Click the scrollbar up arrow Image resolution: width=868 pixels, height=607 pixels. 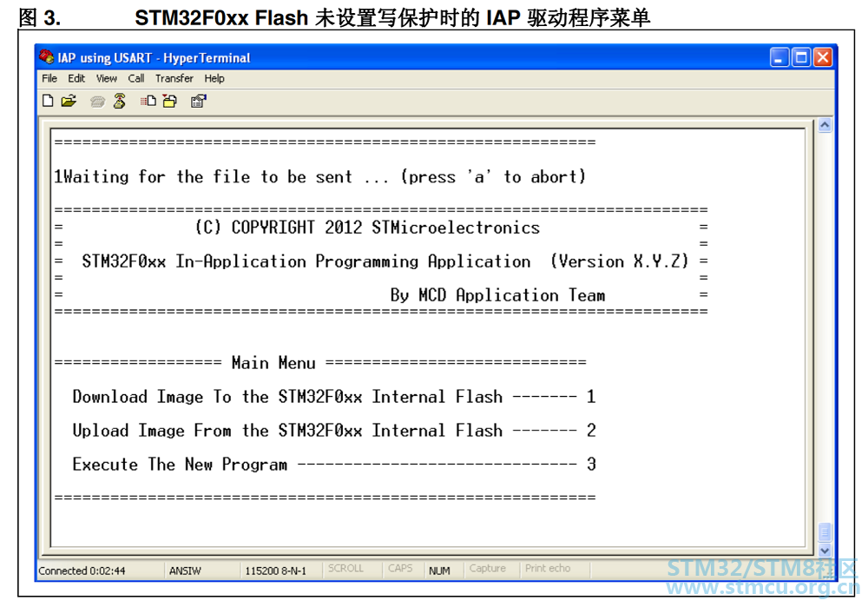pos(825,125)
